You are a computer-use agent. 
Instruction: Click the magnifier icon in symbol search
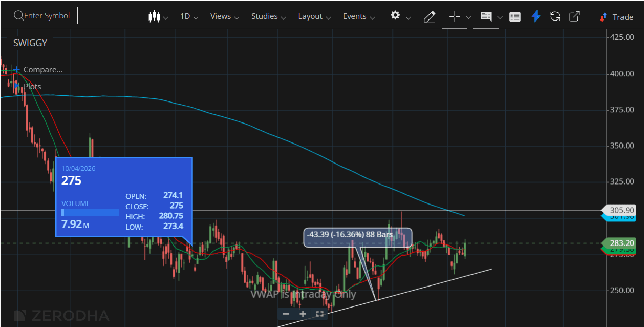point(18,16)
